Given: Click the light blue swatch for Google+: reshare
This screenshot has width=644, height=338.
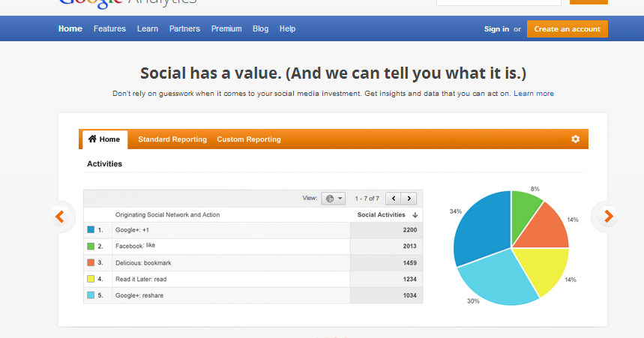Looking at the screenshot, I should click(91, 295).
